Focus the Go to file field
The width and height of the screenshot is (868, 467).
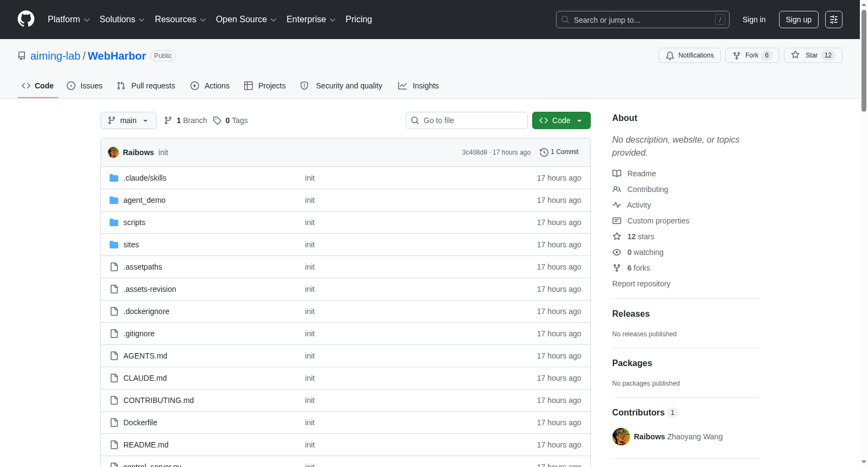(467, 120)
